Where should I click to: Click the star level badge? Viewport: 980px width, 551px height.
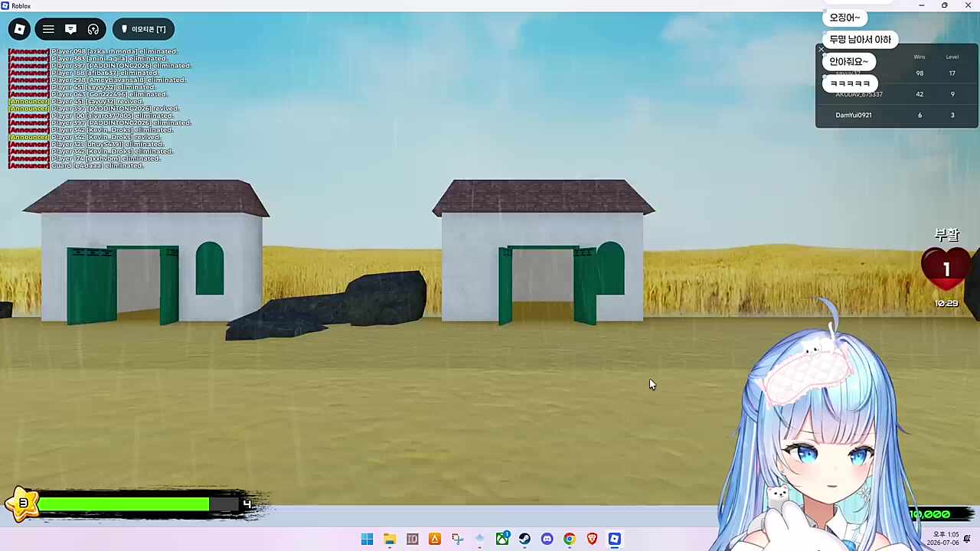(22, 504)
